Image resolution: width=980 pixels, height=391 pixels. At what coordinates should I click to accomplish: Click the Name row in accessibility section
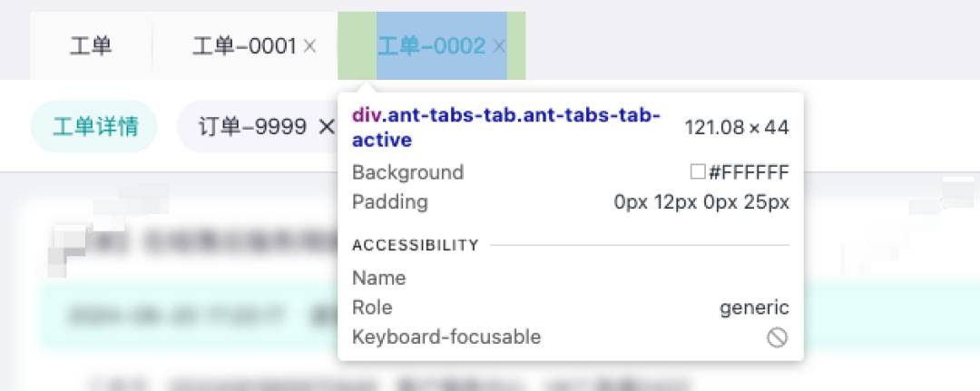tap(571, 278)
